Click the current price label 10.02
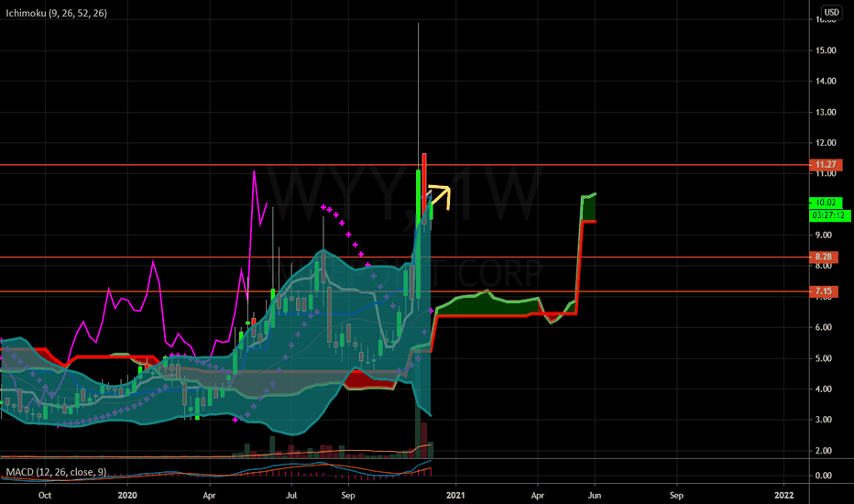 tap(826, 203)
